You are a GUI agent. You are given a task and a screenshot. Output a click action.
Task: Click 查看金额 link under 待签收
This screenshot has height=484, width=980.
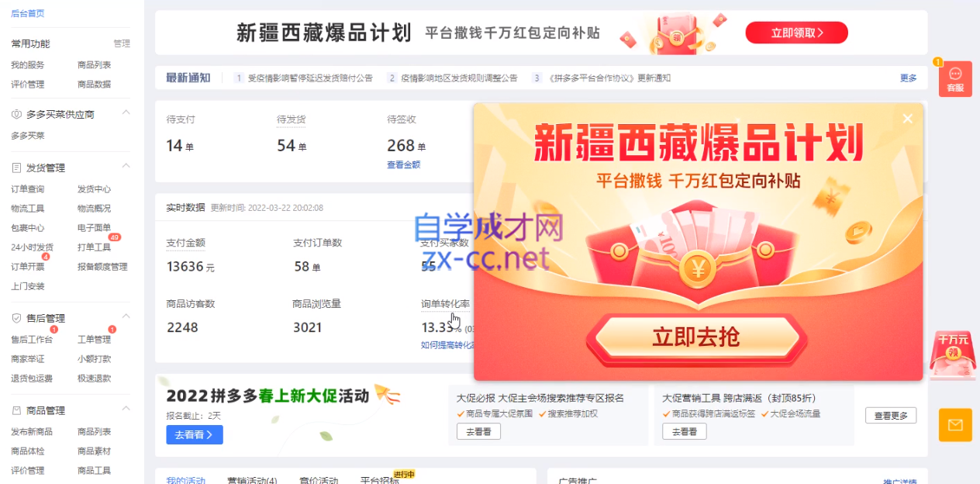[403, 164]
